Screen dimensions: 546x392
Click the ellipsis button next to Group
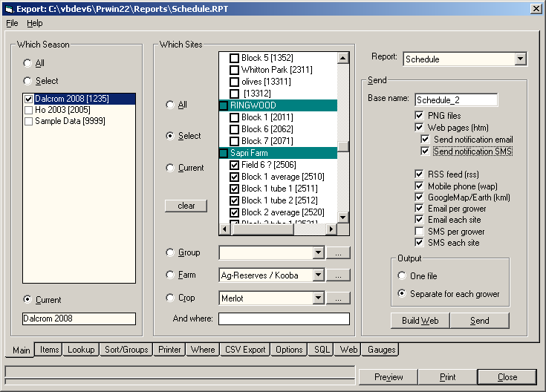point(338,253)
